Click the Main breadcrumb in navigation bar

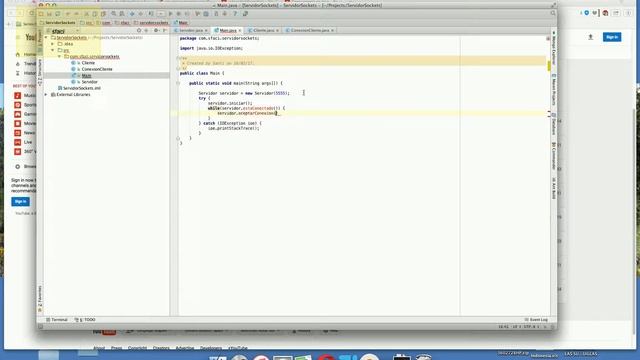tap(180, 23)
